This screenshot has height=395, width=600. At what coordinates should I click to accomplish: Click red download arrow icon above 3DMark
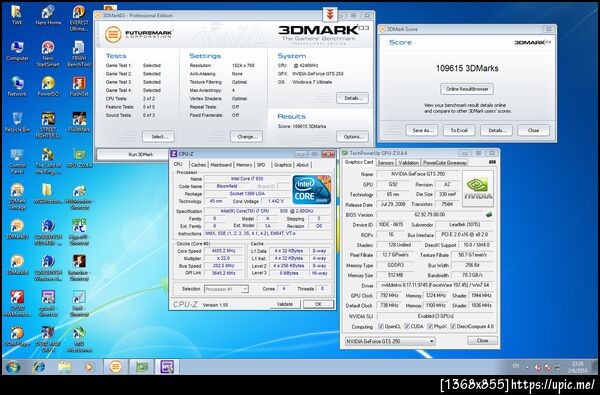[x=329, y=15]
